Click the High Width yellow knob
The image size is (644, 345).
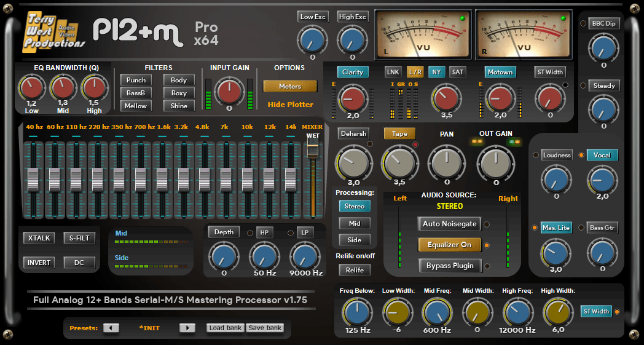pyautogui.click(x=558, y=312)
